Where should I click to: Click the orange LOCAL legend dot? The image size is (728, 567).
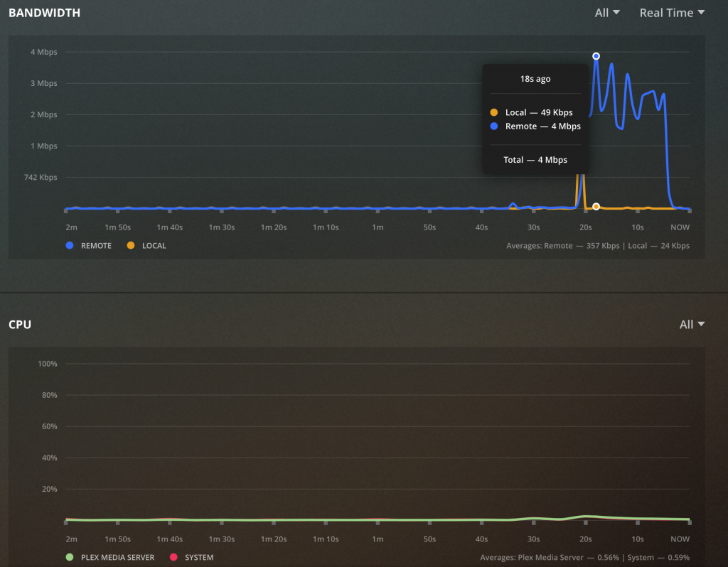pyautogui.click(x=129, y=245)
